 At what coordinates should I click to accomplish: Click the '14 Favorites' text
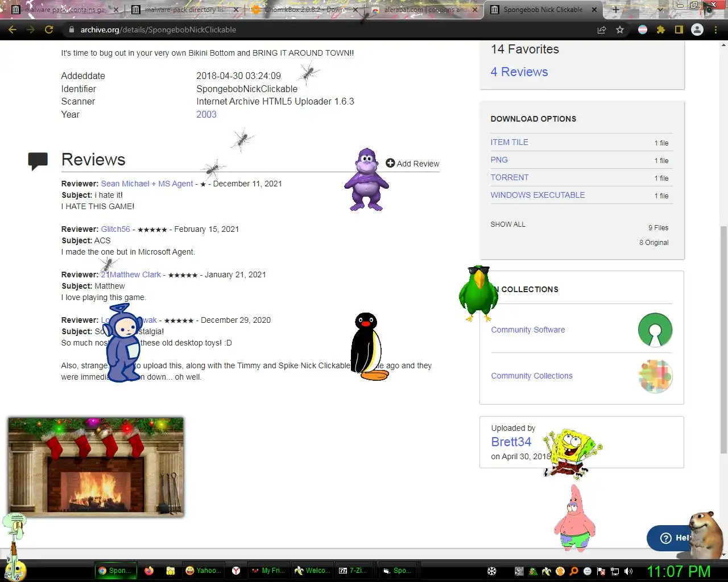pyautogui.click(x=525, y=49)
